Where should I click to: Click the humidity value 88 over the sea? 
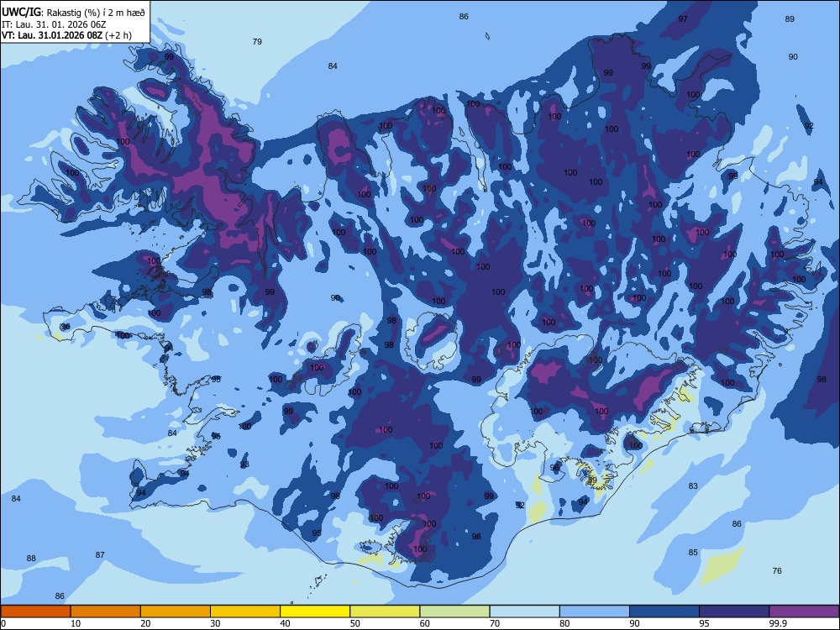click(x=31, y=559)
